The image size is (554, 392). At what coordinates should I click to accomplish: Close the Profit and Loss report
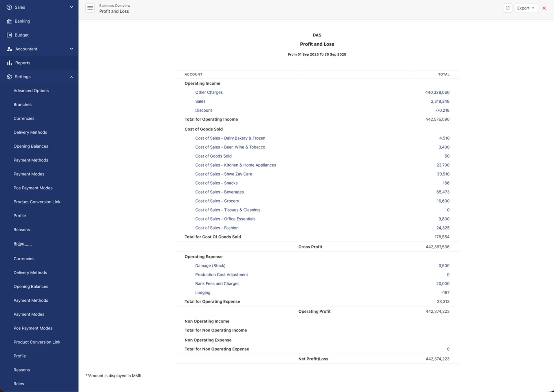(x=544, y=8)
